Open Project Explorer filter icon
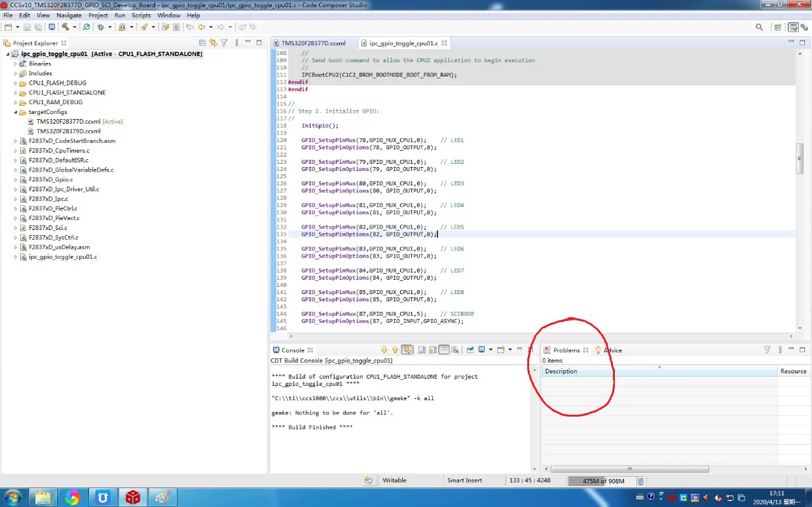The image size is (812, 507). (x=224, y=43)
